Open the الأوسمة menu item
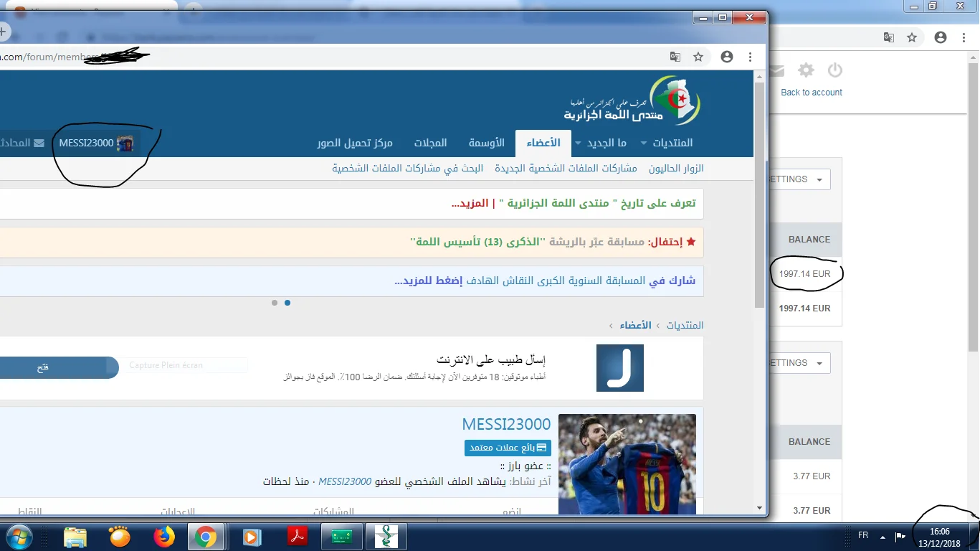 pos(487,143)
